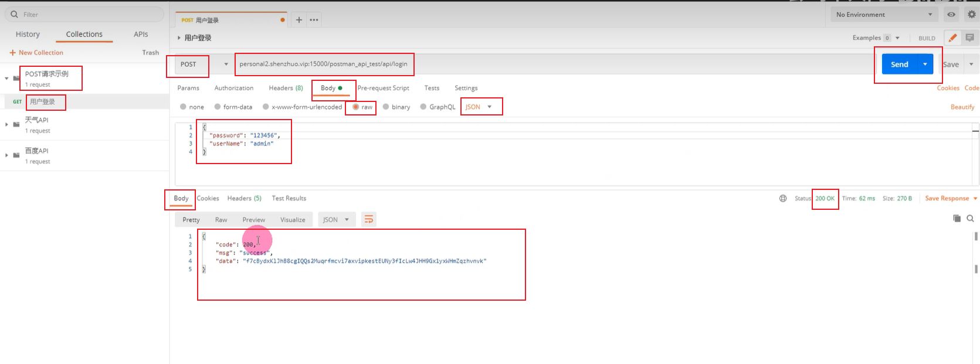
Task: Click the wrap lines icon in response toolbar
Action: click(x=368, y=219)
